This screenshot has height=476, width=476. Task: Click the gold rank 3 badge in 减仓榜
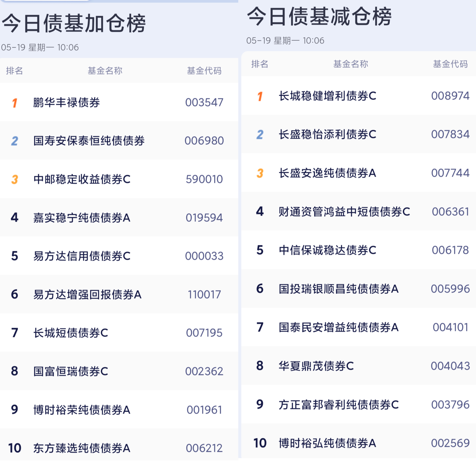(x=260, y=173)
